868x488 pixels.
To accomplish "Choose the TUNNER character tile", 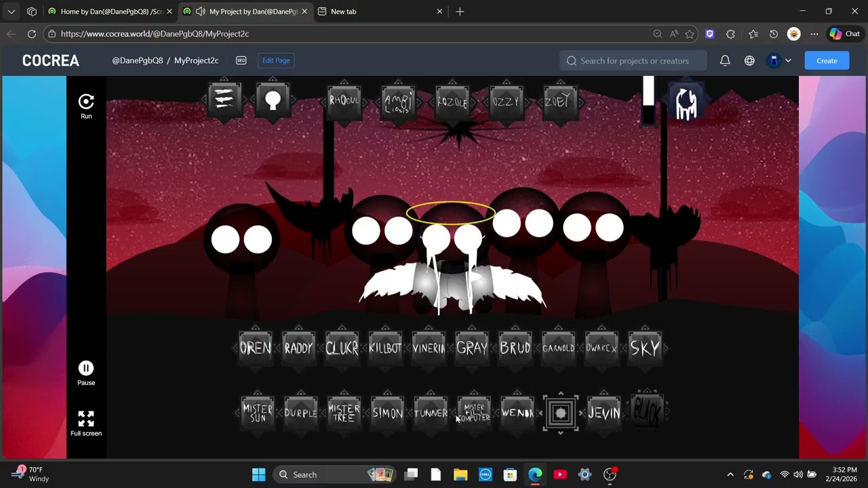I will click(x=431, y=413).
